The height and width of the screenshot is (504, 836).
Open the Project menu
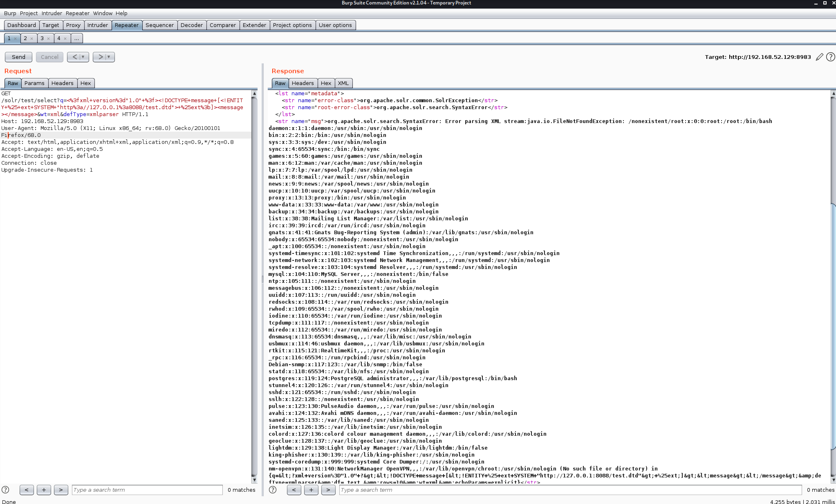point(28,13)
